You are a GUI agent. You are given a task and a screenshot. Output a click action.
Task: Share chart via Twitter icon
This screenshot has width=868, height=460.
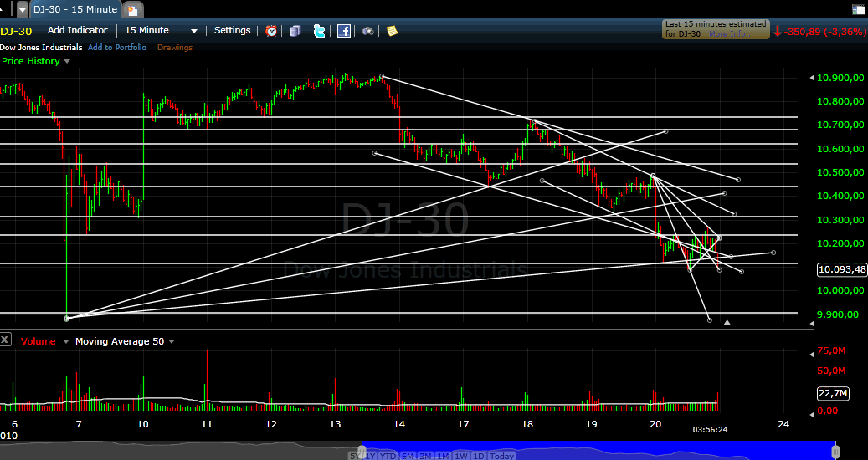click(x=320, y=31)
